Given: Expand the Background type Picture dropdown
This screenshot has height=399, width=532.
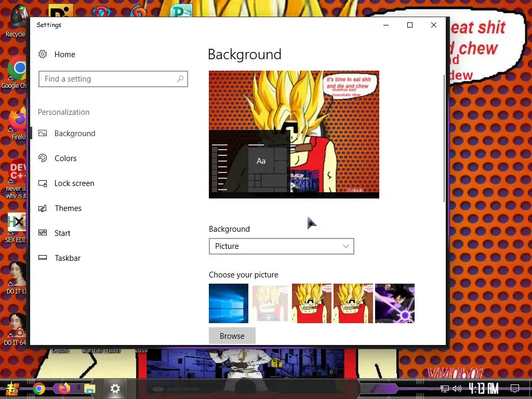Looking at the screenshot, I should (281, 246).
